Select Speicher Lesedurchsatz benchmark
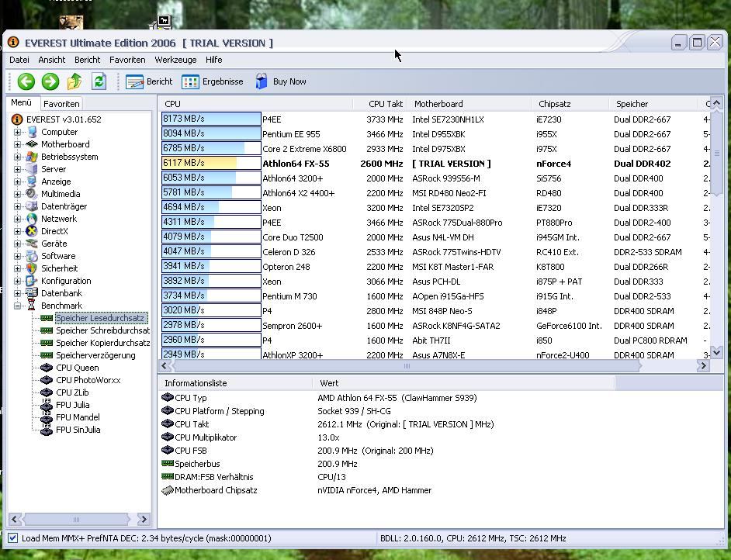731x560 pixels. click(x=100, y=318)
